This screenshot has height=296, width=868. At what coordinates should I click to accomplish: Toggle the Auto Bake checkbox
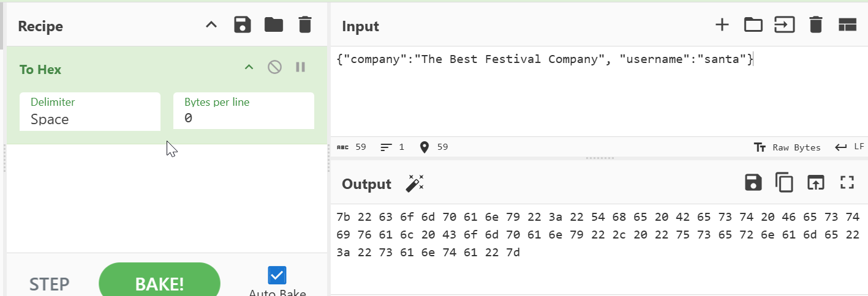[277, 275]
